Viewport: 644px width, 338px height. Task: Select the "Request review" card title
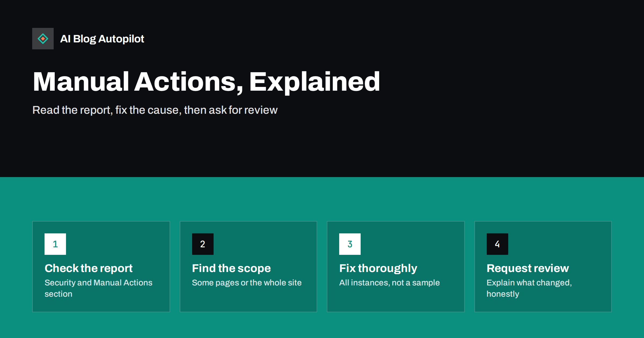pyautogui.click(x=528, y=268)
